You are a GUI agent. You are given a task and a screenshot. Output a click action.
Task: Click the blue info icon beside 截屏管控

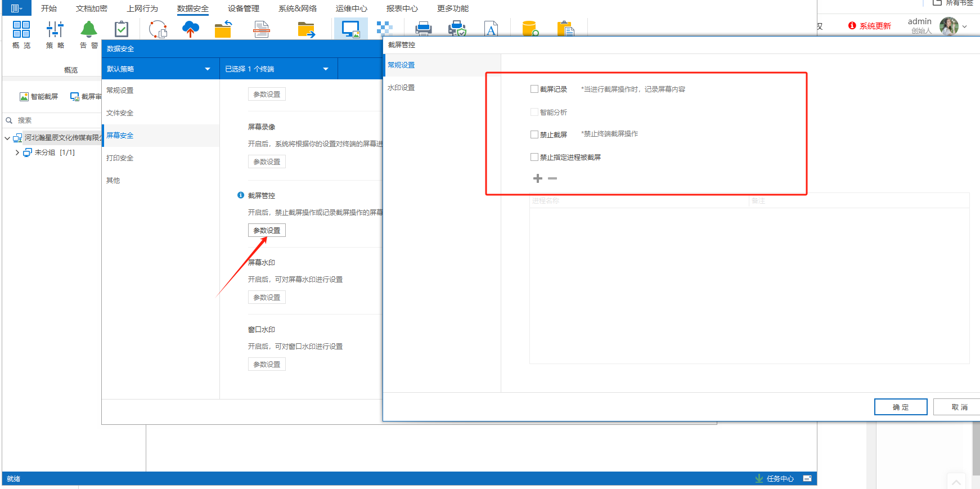click(241, 195)
